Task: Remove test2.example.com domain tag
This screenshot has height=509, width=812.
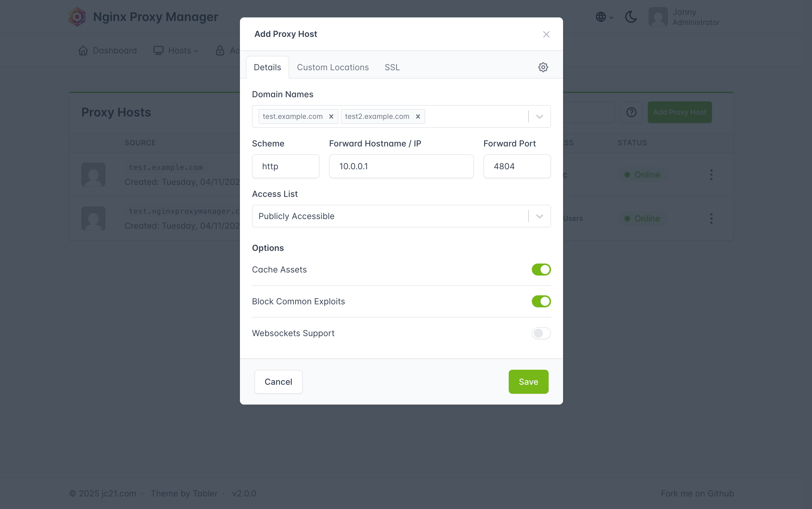Action: point(418,116)
